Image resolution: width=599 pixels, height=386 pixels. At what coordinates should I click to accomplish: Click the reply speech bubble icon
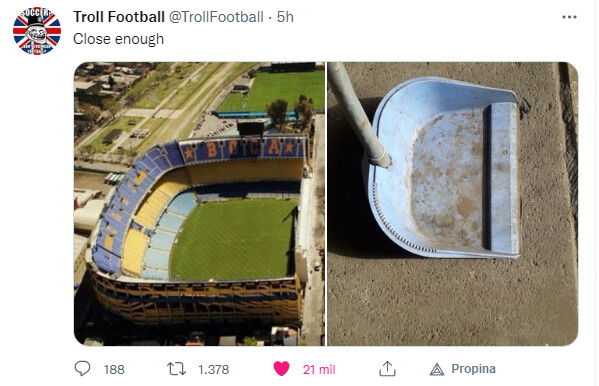coord(82,368)
